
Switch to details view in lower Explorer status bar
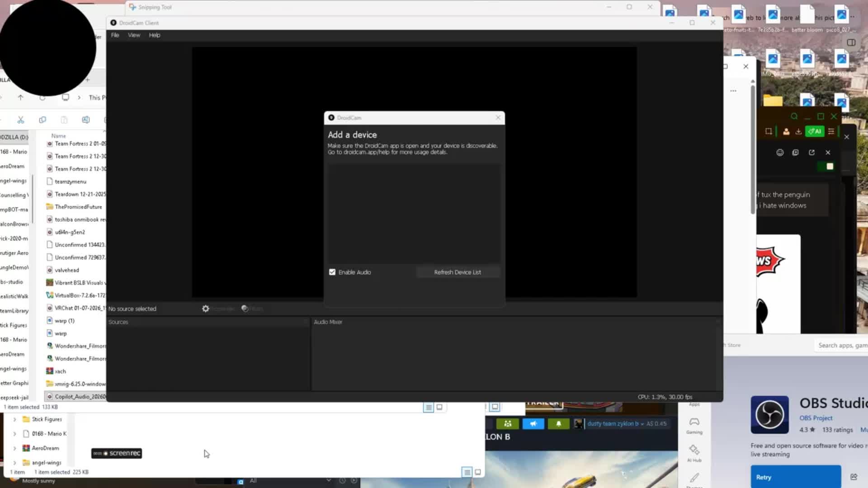[x=467, y=472]
